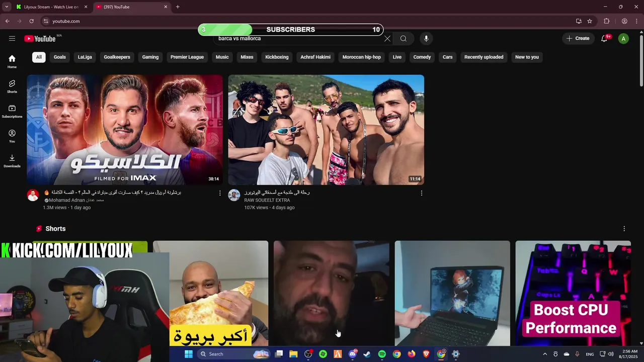This screenshot has width=644, height=362.
Task: Open a new browser tab
Action: coord(178,7)
